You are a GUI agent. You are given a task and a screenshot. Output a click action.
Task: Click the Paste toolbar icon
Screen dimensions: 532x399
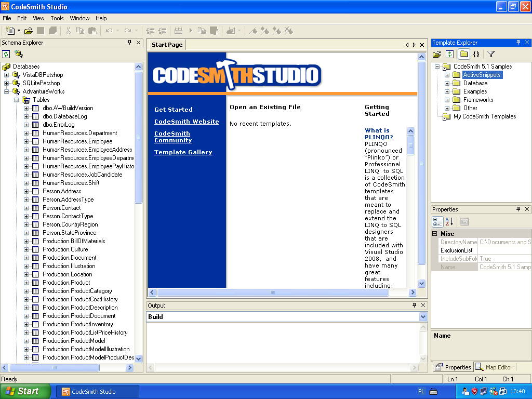(92, 31)
